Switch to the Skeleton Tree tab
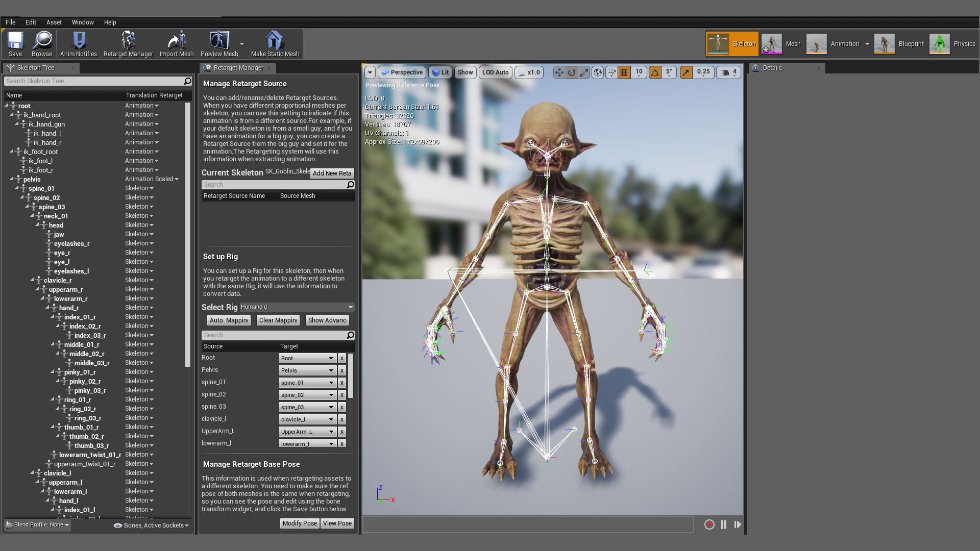Screen dimensions: 980x551 (36, 68)
